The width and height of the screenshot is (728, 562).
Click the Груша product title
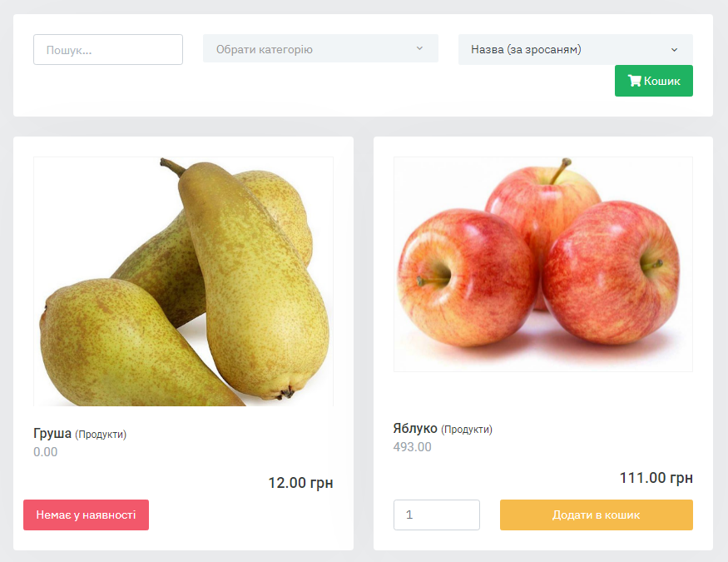coord(52,433)
